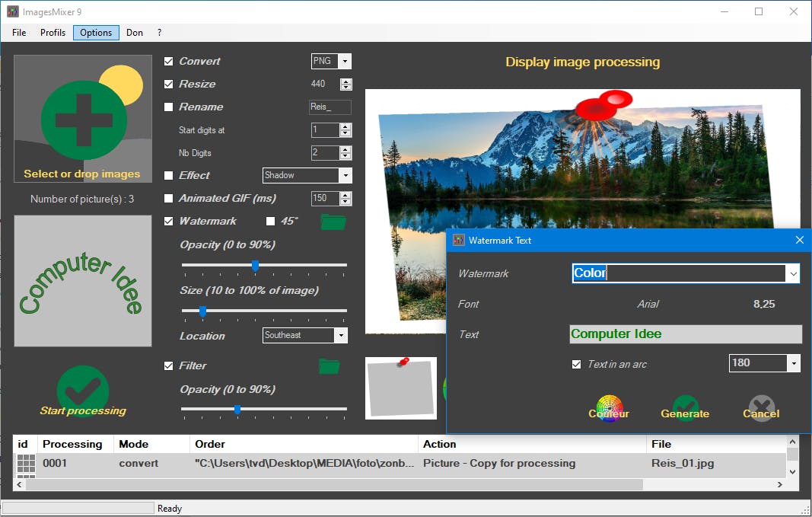
Task: Open the ? help menu
Action: (159, 33)
